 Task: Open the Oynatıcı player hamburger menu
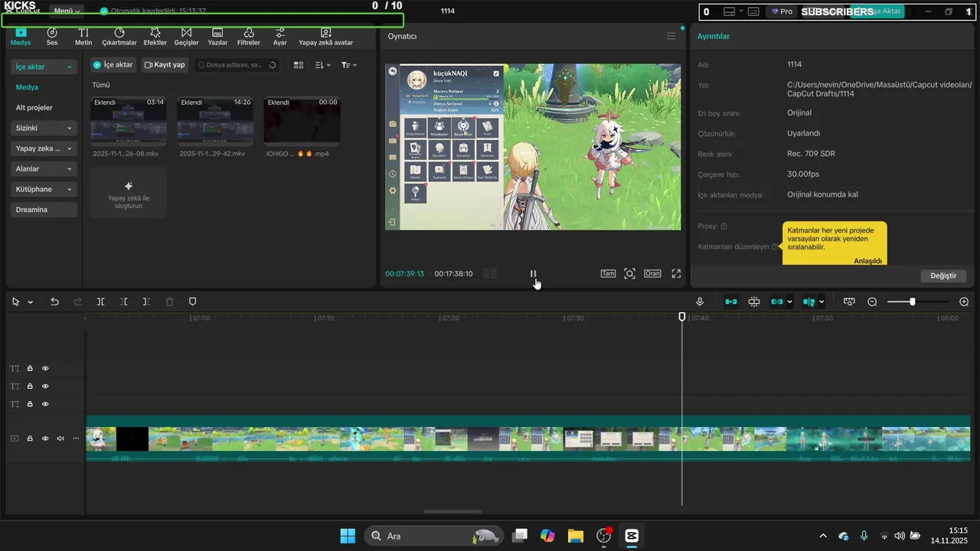[671, 36]
